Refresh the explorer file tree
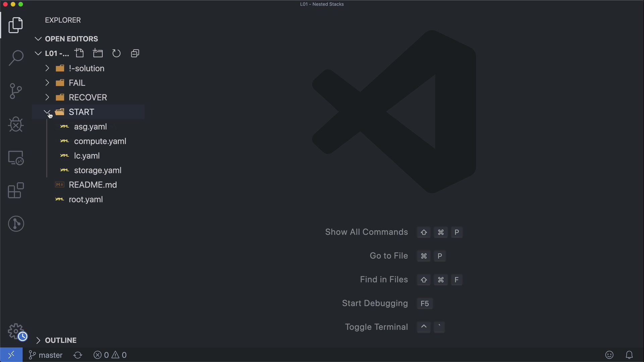644x362 pixels. [x=116, y=53]
